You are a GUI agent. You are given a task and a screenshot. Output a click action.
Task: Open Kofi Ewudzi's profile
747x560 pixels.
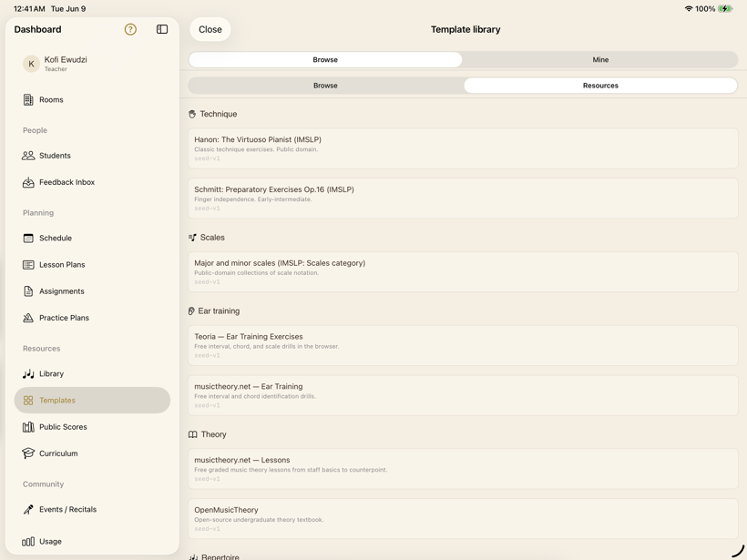[x=92, y=64]
